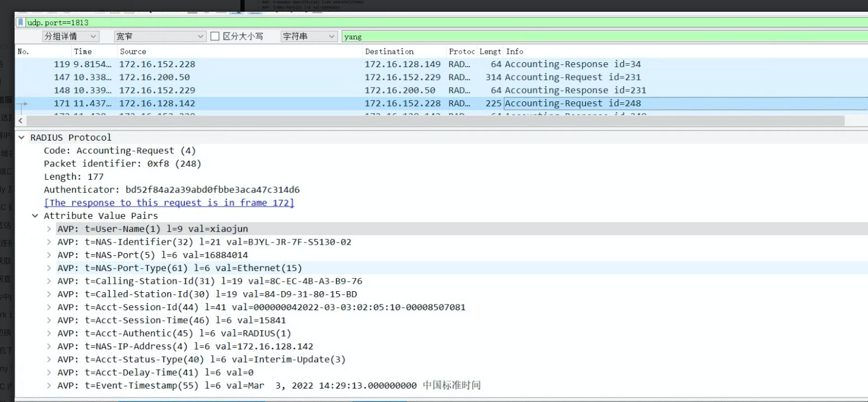Expand the Acct-Delay-Time AVP row
868x402 pixels.
pos(49,372)
